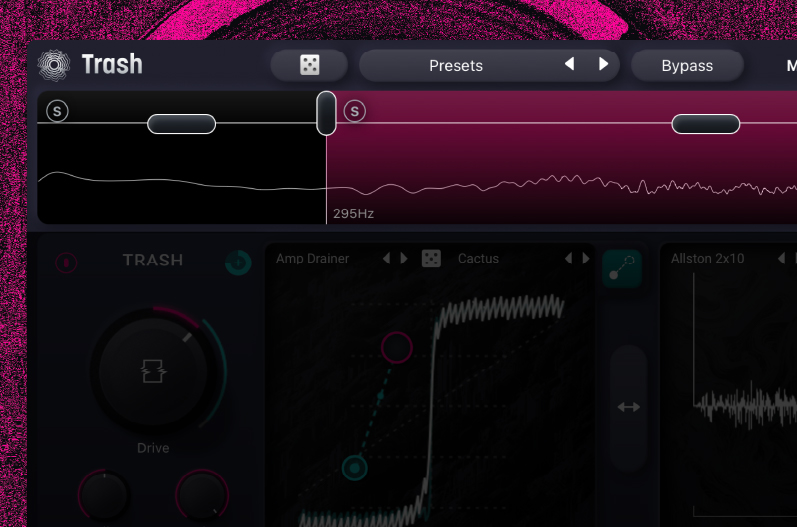Open the Allston 2x10 impulse selector
This screenshot has height=527, width=797.
point(707,259)
